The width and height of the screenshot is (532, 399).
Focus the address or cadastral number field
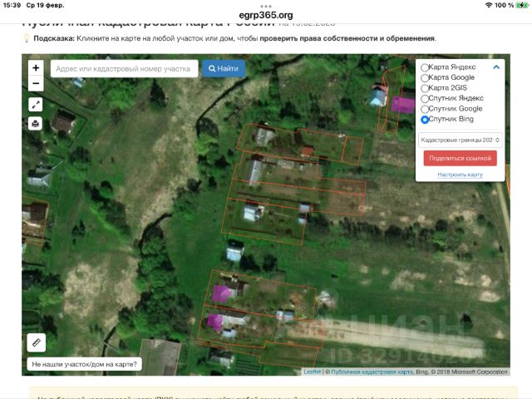click(x=124, y=68)
